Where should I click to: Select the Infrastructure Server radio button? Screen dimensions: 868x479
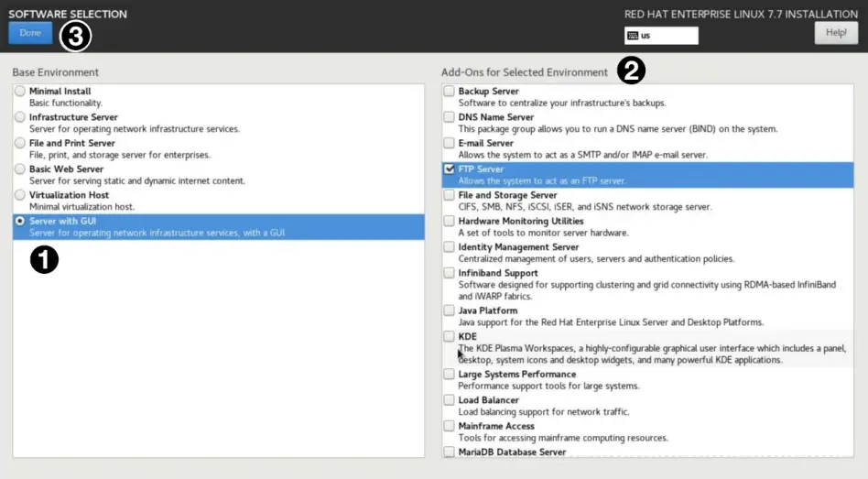(x=20, y=117)
